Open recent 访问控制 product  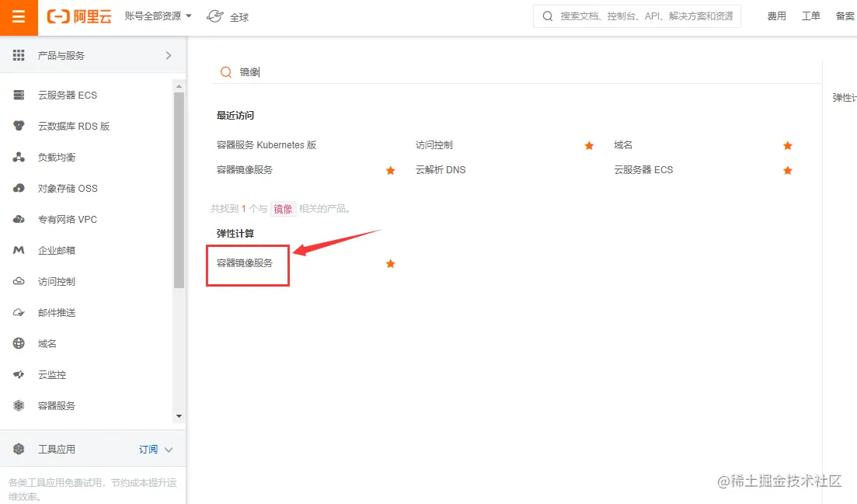pos(434,145)
